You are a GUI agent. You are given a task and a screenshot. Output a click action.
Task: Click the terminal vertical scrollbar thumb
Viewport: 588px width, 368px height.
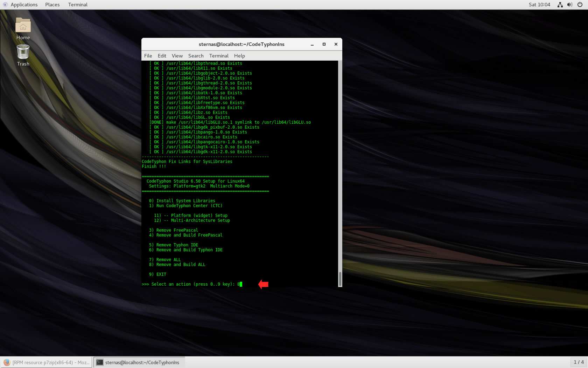click(340, 279)
